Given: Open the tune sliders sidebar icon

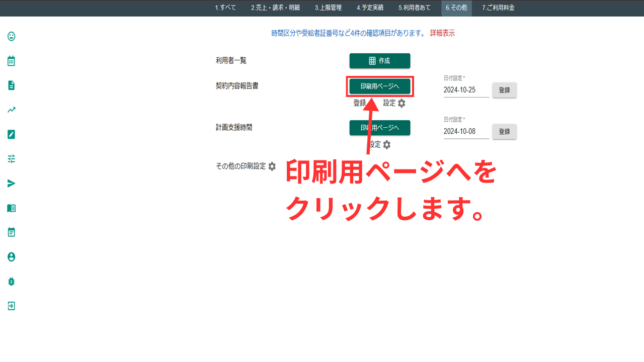Looking at the screenshot, I should [x=11, y=159].
